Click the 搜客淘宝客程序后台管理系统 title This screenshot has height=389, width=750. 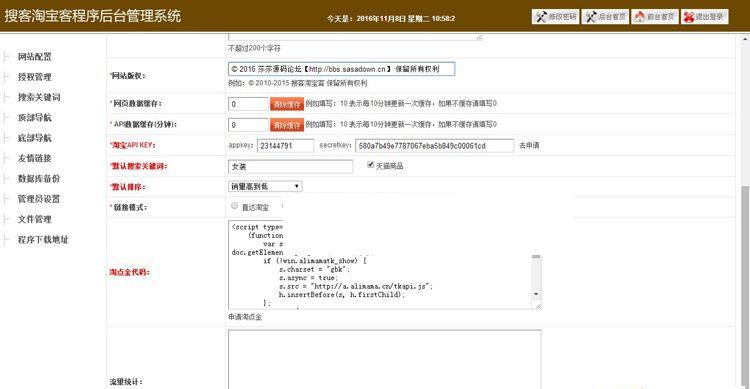[x=93, y=16]
